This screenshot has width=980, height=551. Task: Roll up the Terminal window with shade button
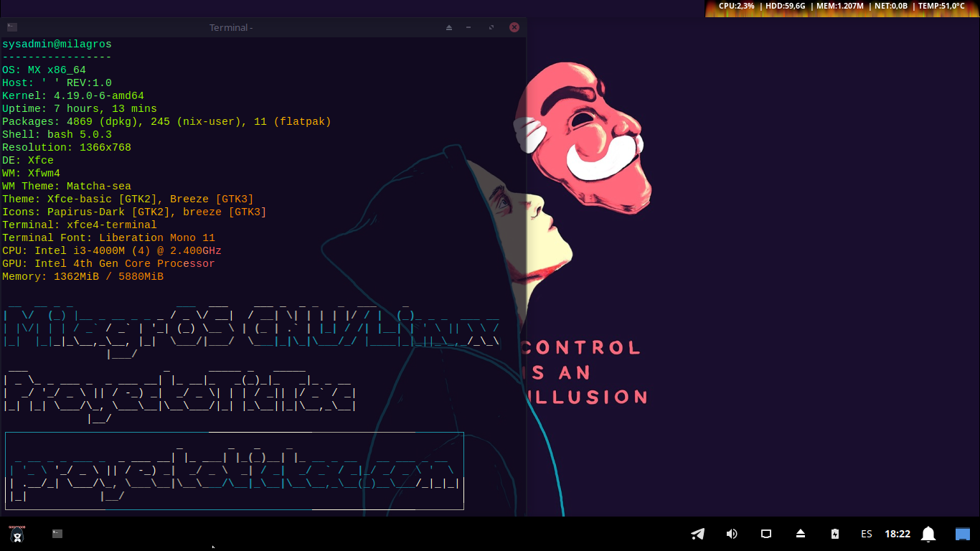coord(449,27)
